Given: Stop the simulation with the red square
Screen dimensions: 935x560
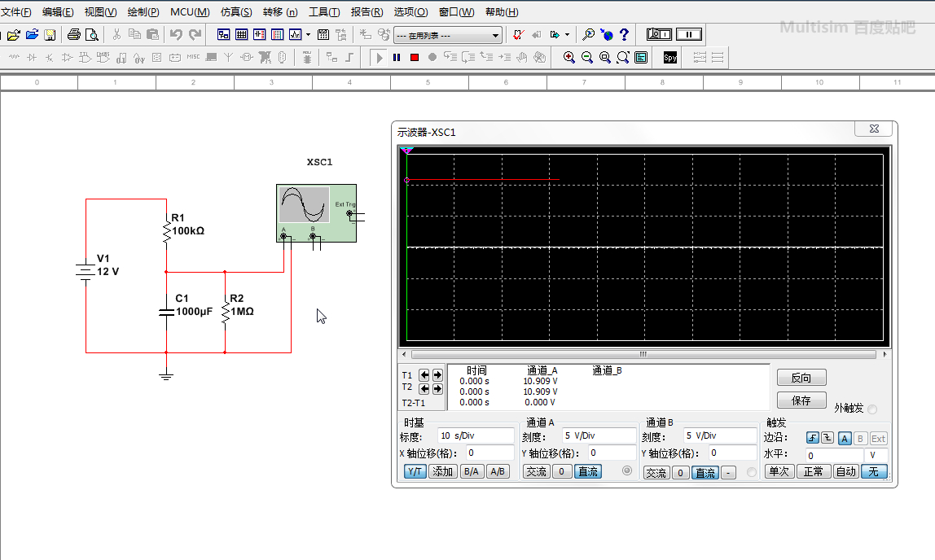Looking at the screenshot, I should [415, 58].
